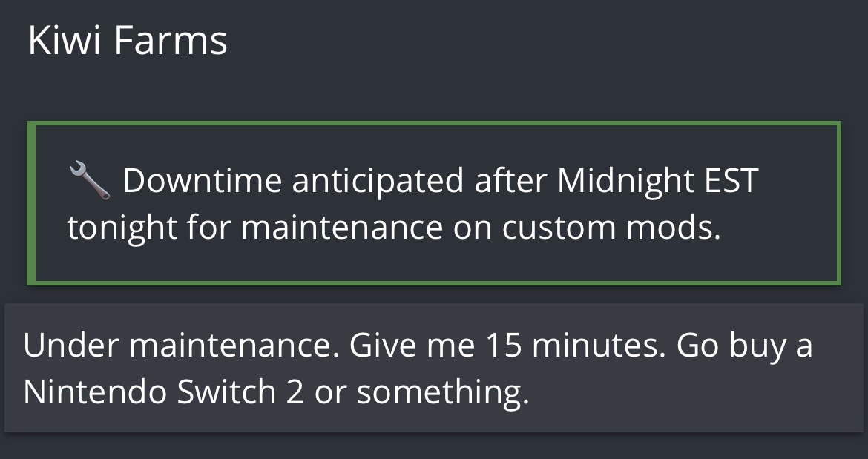Click the "custom mods" text
The image size is (868, 459).
(611, 228)
